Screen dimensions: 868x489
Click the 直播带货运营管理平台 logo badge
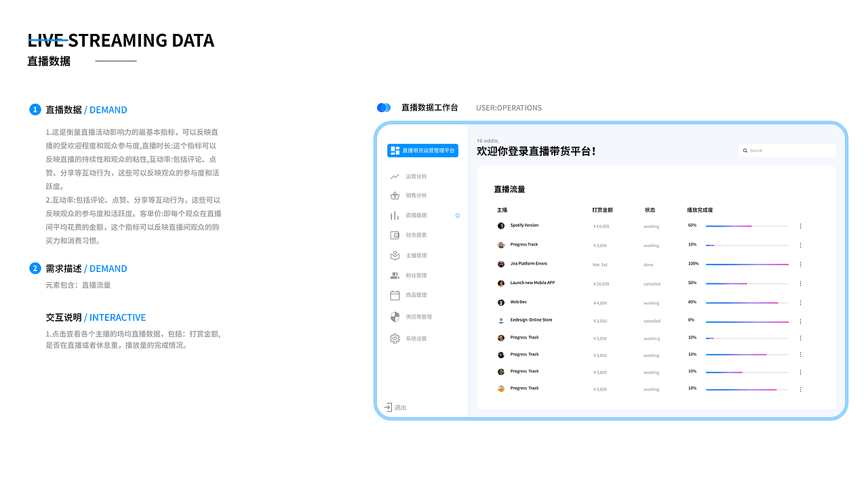coord(422,150)
